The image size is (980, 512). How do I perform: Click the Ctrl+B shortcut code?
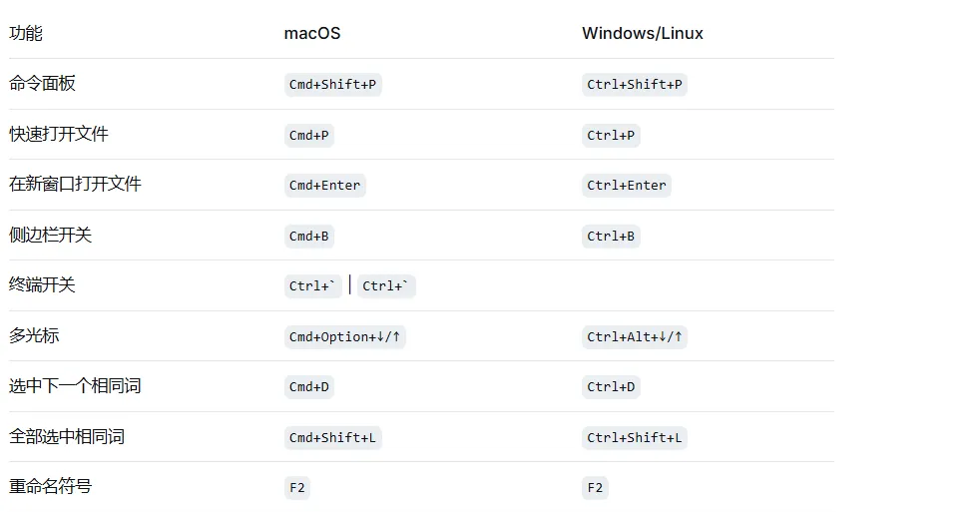[611, 237]
